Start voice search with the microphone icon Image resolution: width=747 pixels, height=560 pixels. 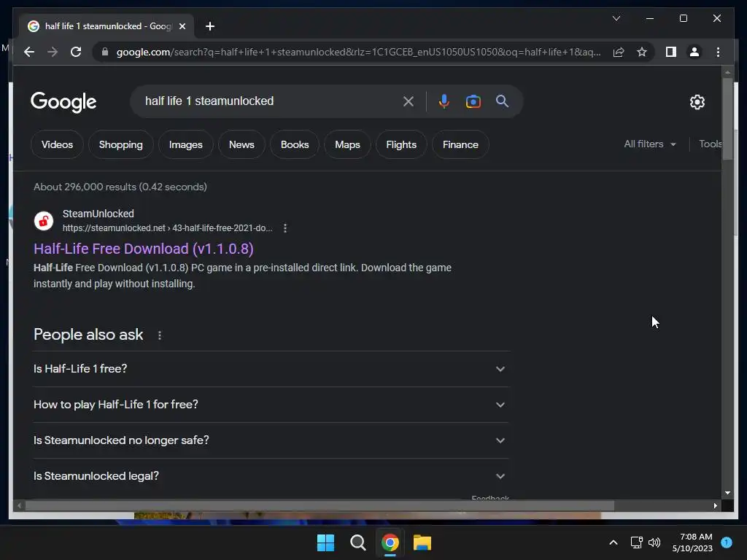[444, 101]
